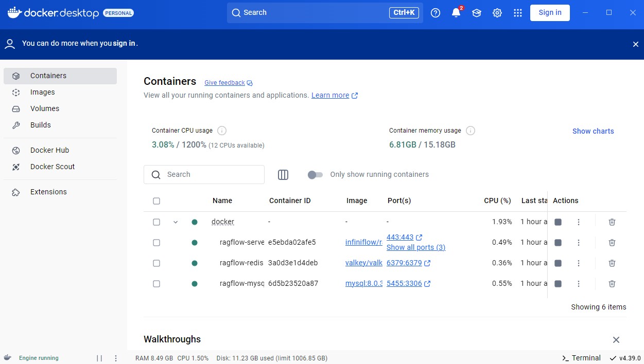Open more actions for ragflow-server row
Image resolution: width=644 pixels, height=364 pixels.
(579, 243)
